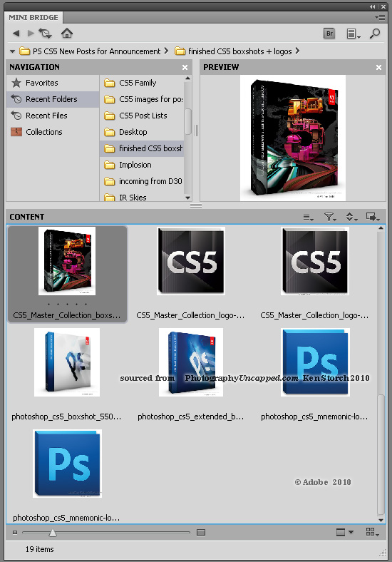Click the 19 items status text
Viewport: 392px width, 562px height.
pos(40,549)
